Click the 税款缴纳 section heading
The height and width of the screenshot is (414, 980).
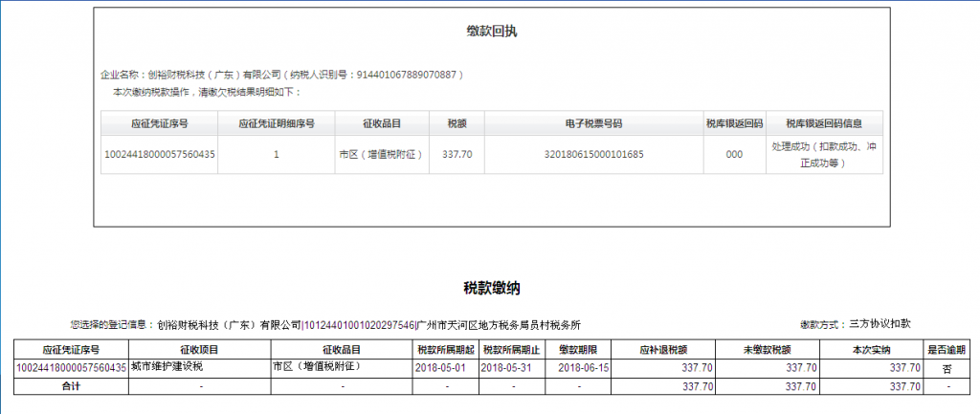click(x=491, y=288)
